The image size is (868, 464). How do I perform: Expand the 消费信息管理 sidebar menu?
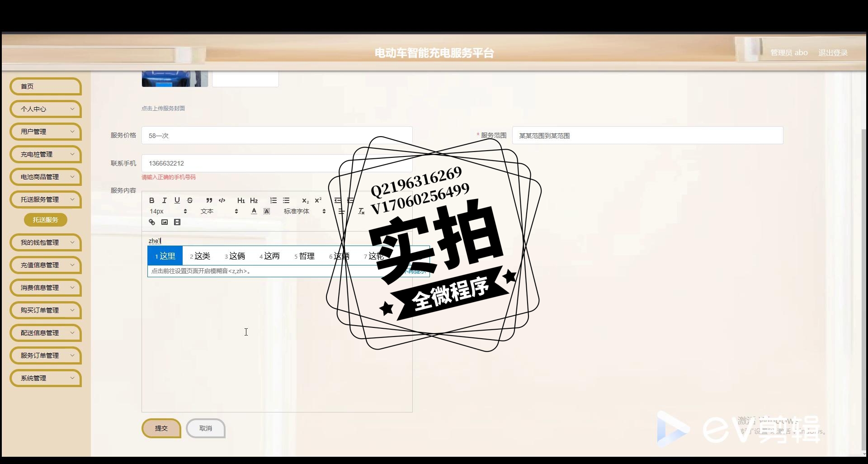click(45, 288)
